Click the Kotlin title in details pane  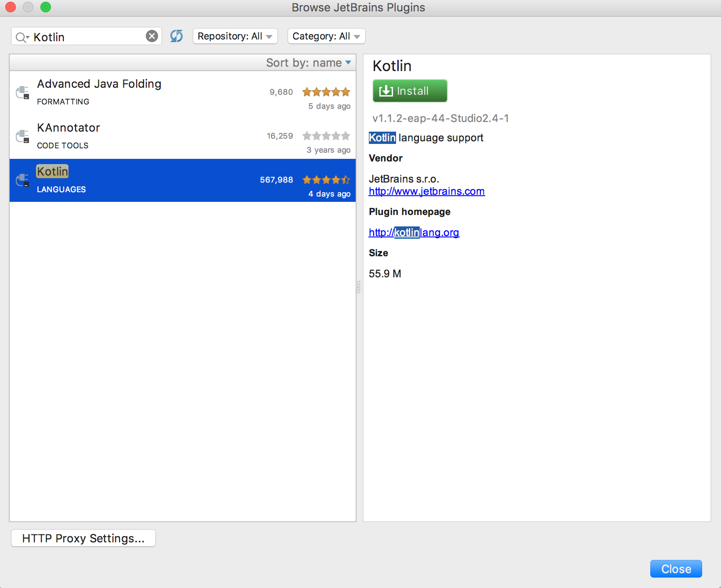(x=392, y=66)
